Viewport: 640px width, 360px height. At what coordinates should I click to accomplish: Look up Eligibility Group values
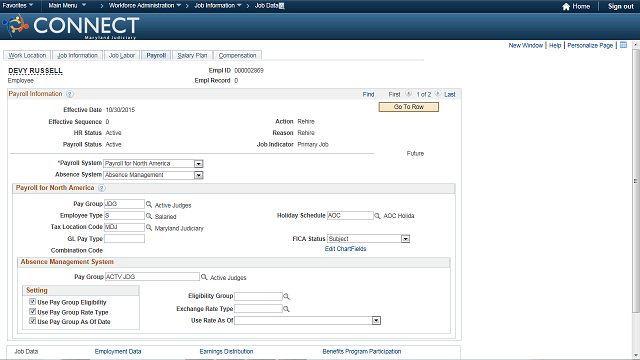click(286, 296)
